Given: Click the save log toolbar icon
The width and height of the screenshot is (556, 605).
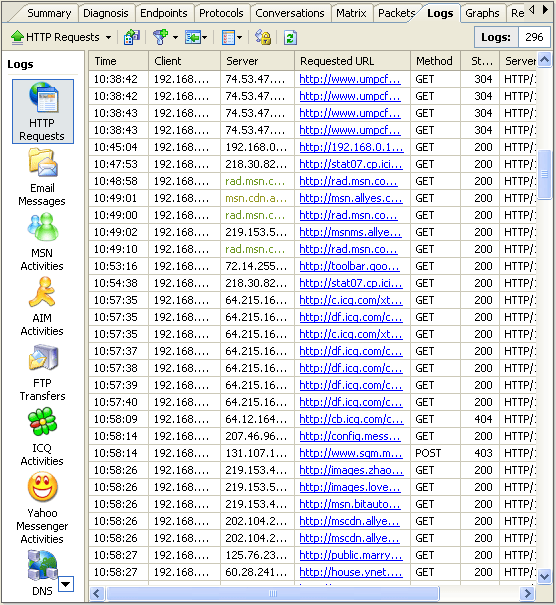Looking at the screenshot, I should [132, 37].
